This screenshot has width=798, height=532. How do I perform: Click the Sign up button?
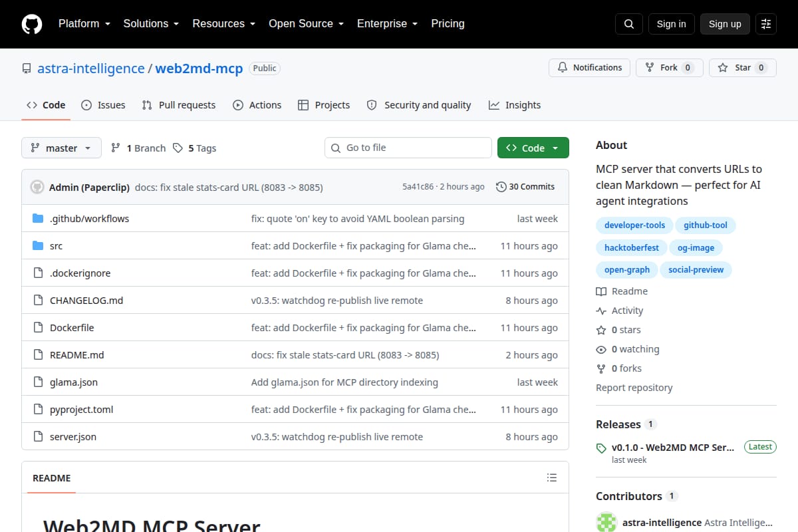tap(725, 24)
